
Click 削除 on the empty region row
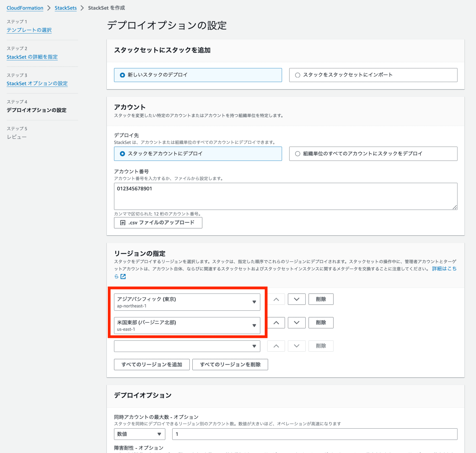click(321, 346)
